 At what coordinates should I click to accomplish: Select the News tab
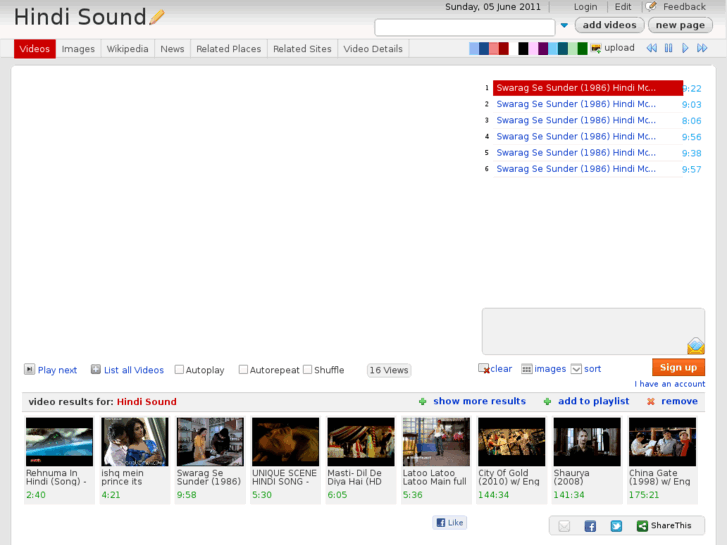[172, 49]
